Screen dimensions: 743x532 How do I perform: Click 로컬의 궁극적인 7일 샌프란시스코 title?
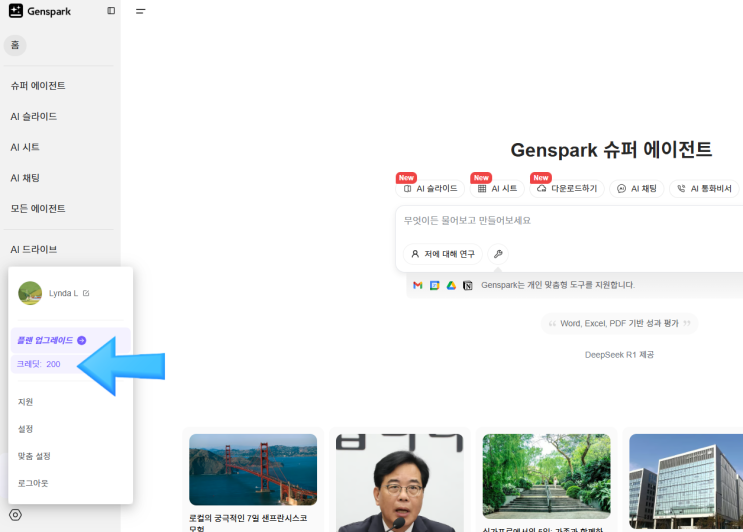point(248,523)
